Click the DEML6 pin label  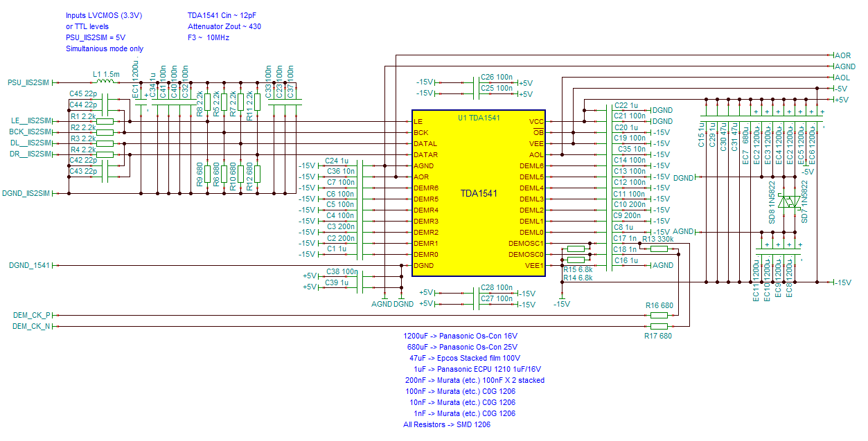point(531,165)
